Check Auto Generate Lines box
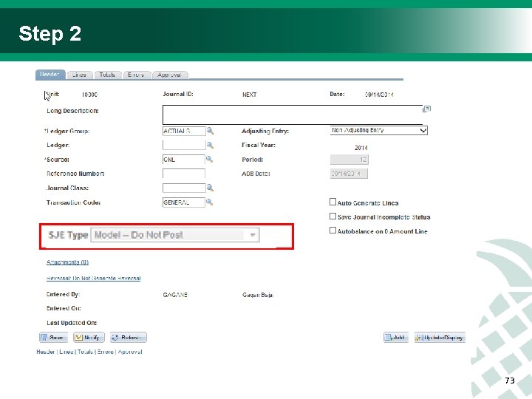Viewport: 532px width, 399px height. tap(332, 202)
